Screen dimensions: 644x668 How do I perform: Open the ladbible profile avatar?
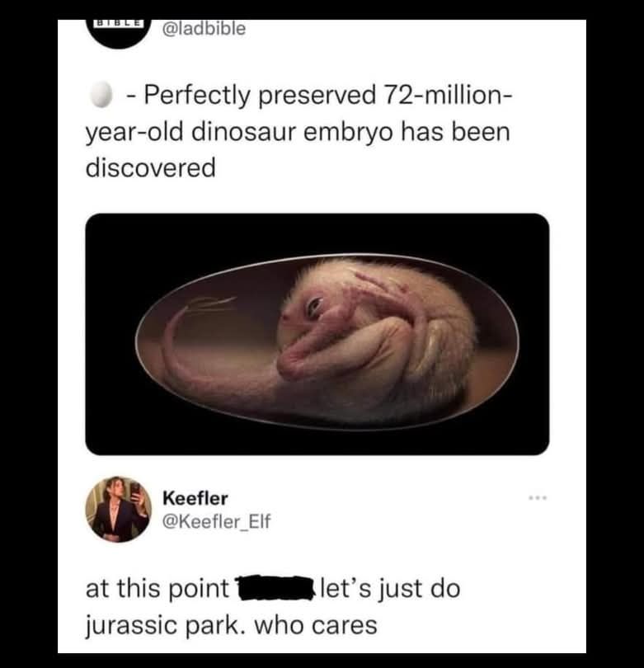point(120,30)
